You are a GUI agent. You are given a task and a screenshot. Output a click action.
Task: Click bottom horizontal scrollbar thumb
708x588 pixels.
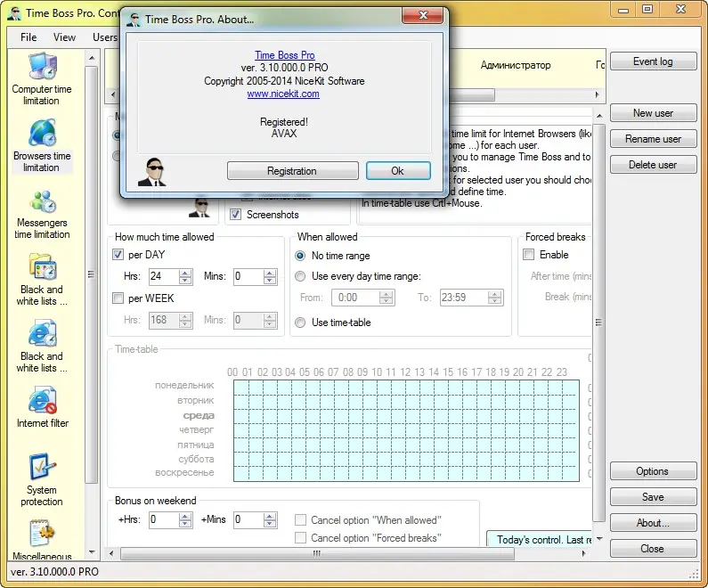[x=317, y=553]
